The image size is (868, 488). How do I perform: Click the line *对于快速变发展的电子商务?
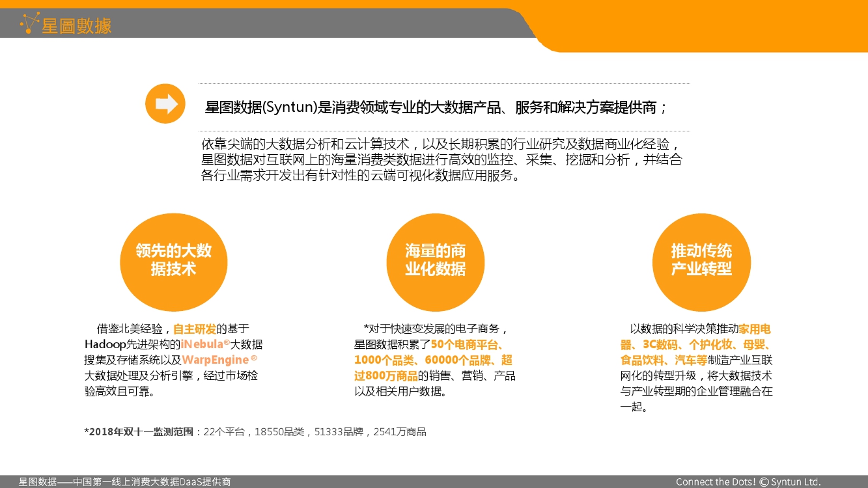(x=435, y=329)
